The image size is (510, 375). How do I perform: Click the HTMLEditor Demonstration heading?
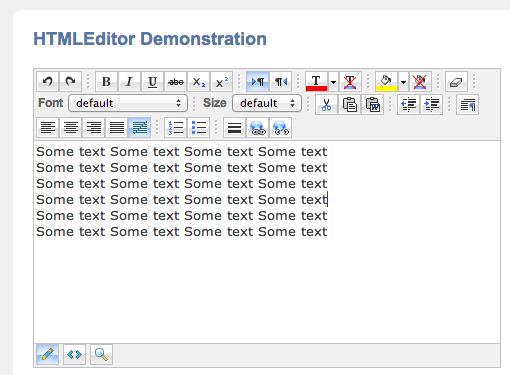150,39
